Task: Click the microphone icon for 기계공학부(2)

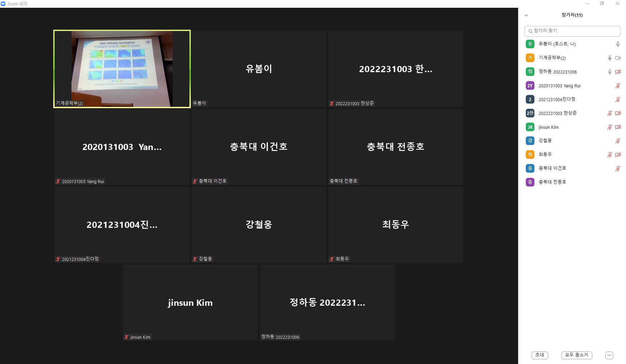Action: coord(609,58)
